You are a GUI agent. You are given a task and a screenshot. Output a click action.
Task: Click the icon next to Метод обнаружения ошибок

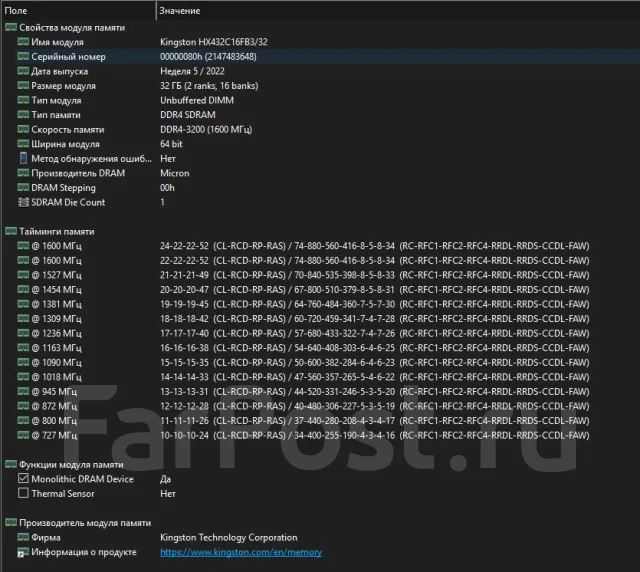pyautogui.click(x=23, y=158)
